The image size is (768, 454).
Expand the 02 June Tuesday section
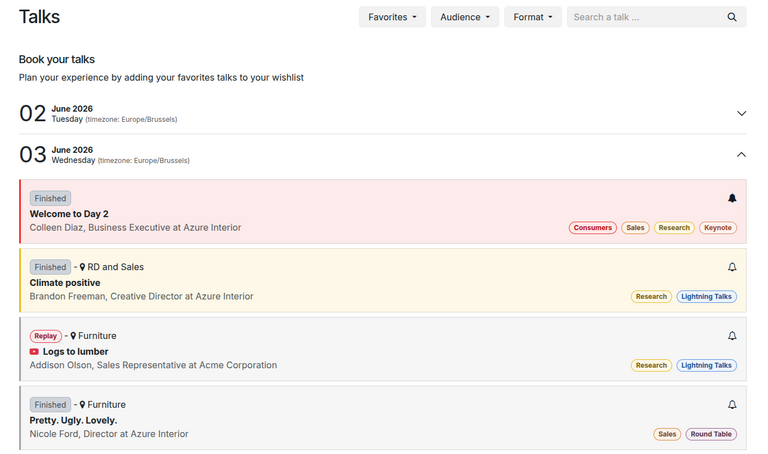click(x=741, y=113)
